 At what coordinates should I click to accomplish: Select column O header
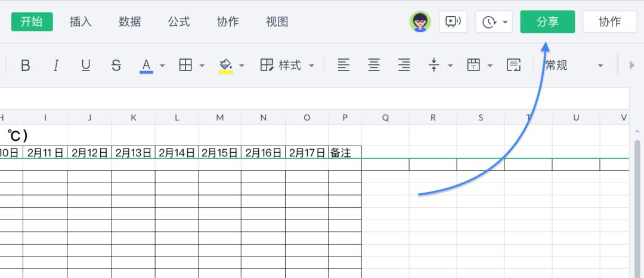[307, 118]
